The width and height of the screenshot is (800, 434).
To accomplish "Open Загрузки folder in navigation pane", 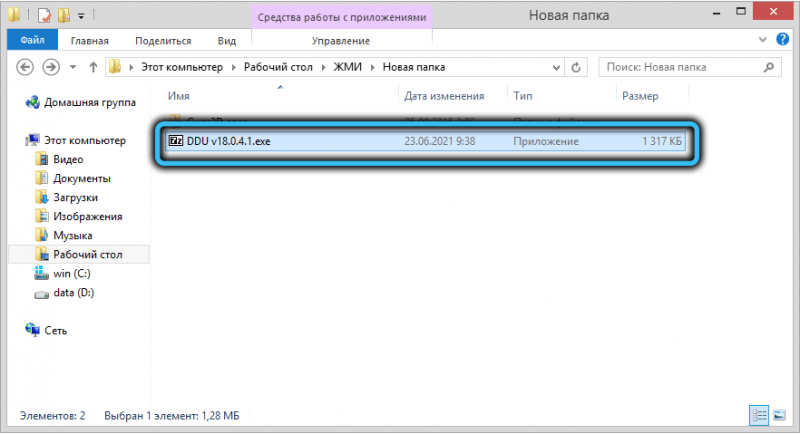I will [x=76, y=197].
